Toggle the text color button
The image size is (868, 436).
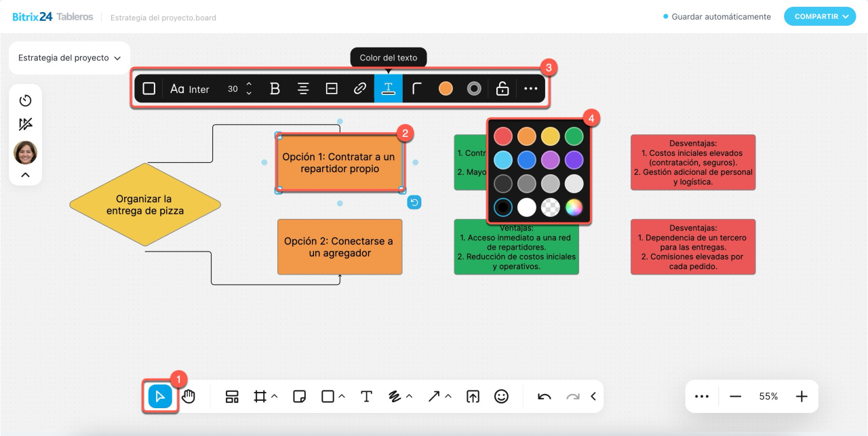pos(389,89)
